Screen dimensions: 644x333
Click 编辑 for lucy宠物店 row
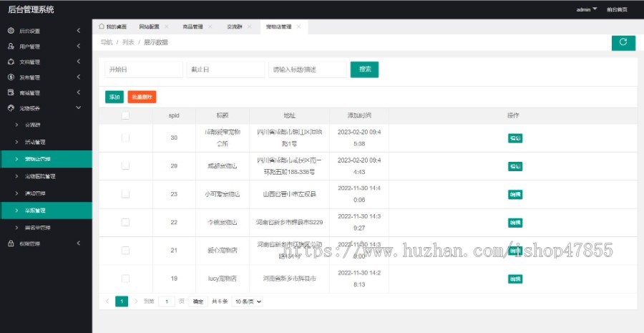click(515, 279)
